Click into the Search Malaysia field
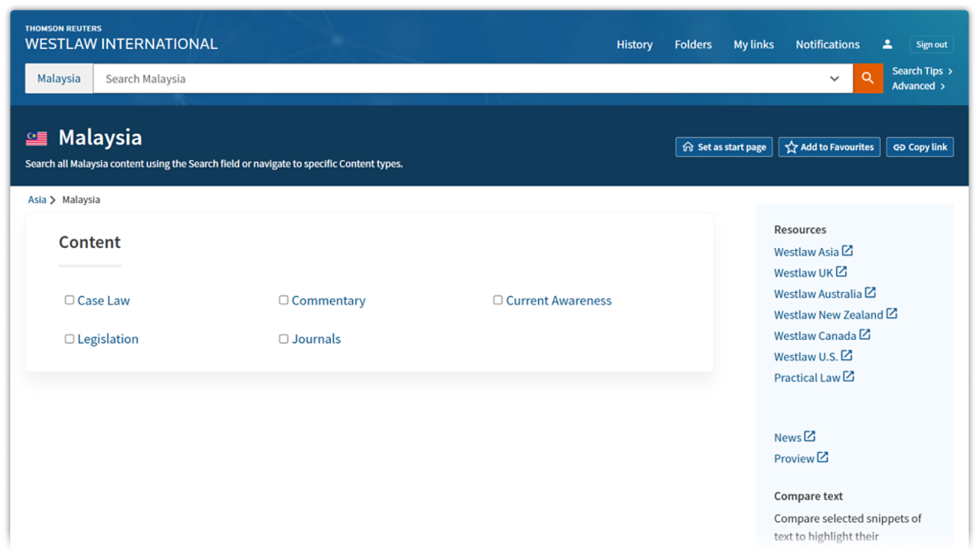 [x=459, y=79]
